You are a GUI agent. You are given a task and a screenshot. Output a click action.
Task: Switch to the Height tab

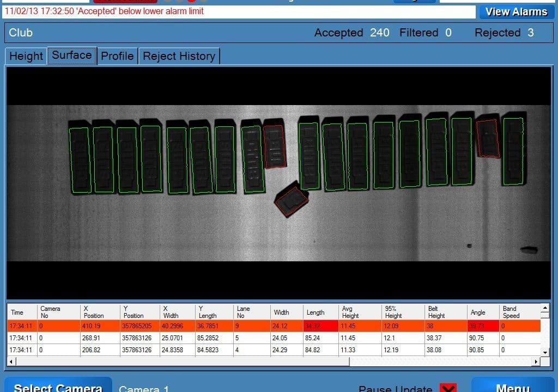pyautogui.click(x=26, y=56)
